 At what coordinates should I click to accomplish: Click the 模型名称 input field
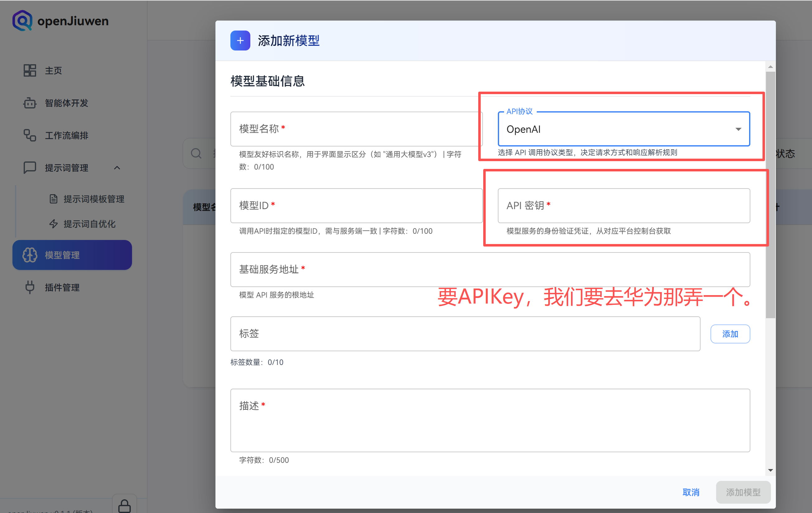[356, 129]
